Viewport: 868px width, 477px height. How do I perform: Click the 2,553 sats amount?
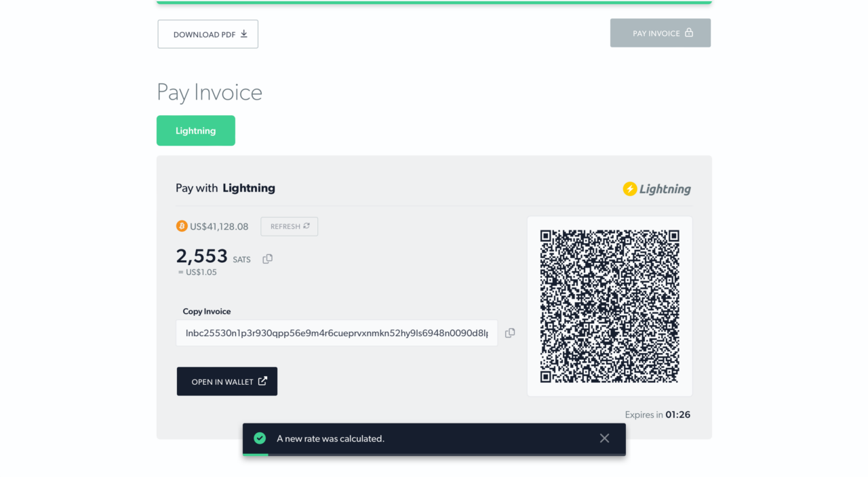click(x=202, y=256)
